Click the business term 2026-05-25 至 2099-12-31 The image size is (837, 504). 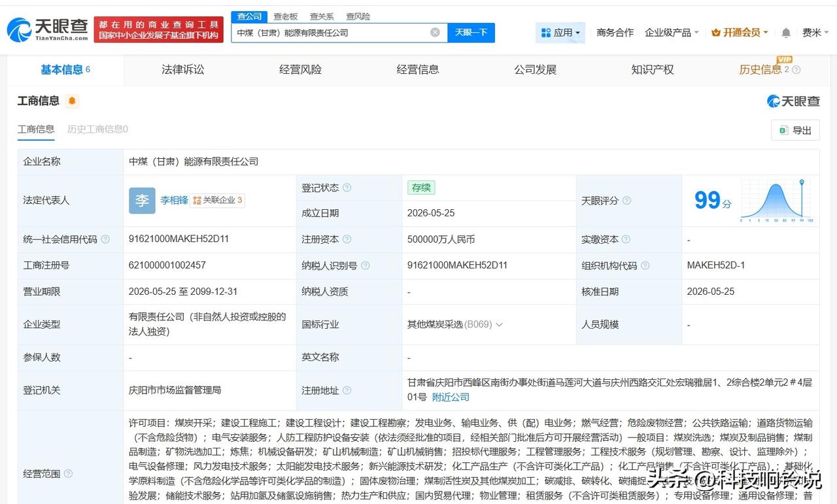[183, 292]
